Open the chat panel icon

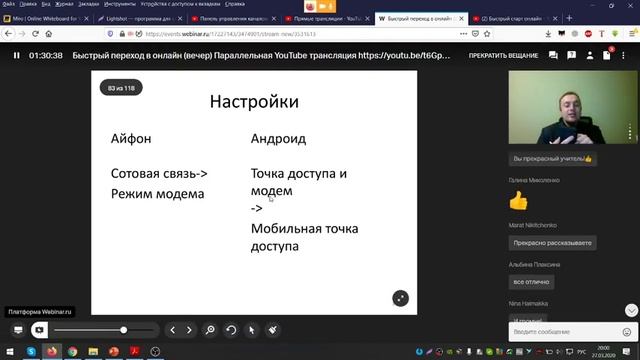point(553,55)
